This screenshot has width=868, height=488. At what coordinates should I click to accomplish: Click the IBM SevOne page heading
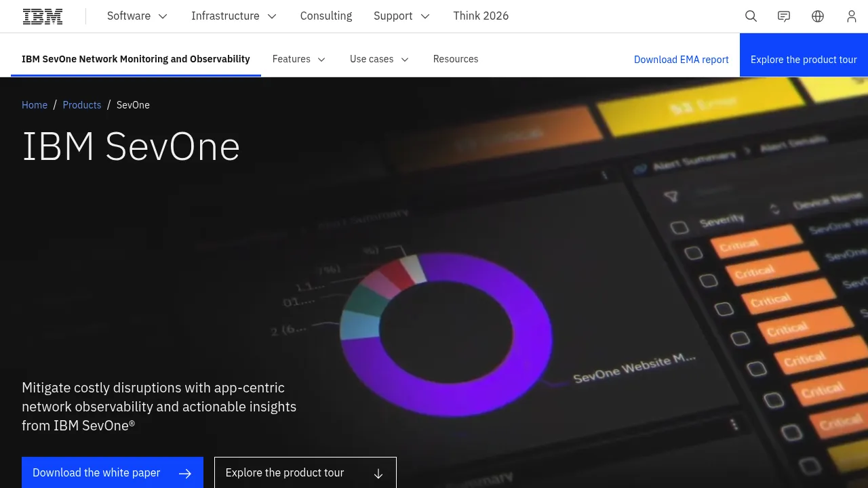click(x=131, y=146)
